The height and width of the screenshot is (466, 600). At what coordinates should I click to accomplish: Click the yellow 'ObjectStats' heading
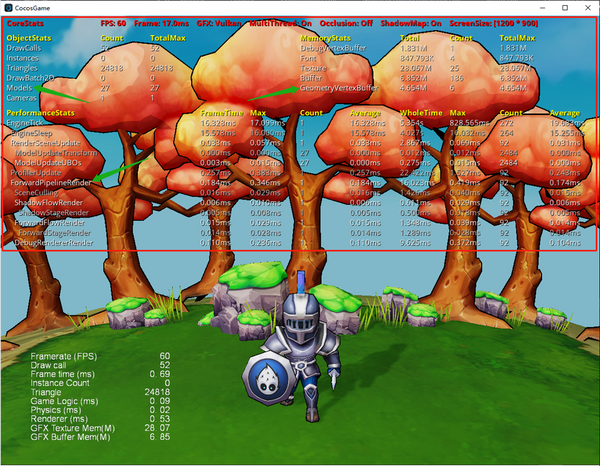[29, 38]
